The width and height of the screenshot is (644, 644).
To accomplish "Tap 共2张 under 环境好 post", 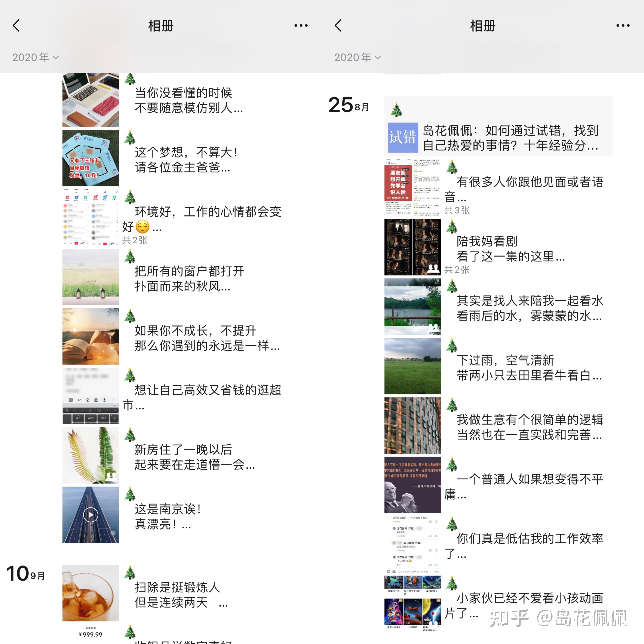I will click(x=135, y=240).
